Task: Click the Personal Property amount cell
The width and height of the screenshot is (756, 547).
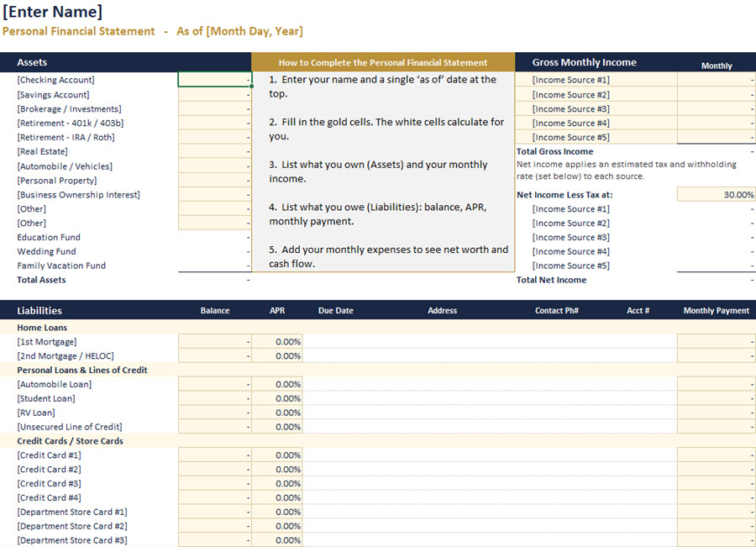Action: coord(214,180)
